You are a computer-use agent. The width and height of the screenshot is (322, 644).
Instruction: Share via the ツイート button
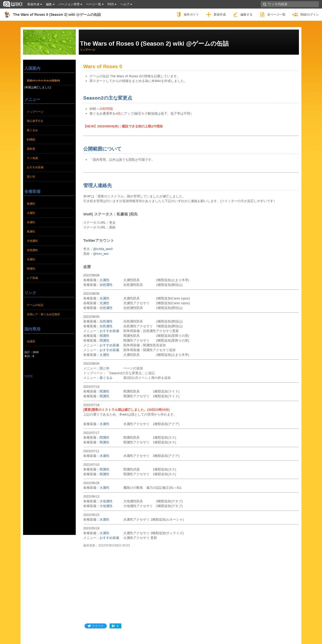point(96,626)
